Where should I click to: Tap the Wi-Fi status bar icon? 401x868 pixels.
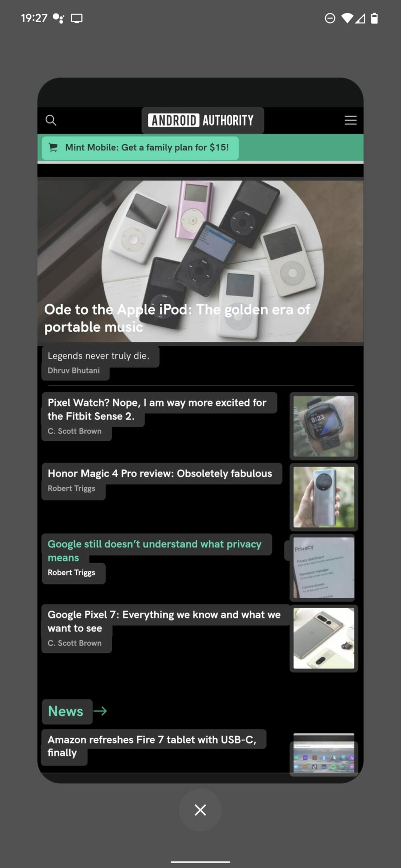[347, 18]
